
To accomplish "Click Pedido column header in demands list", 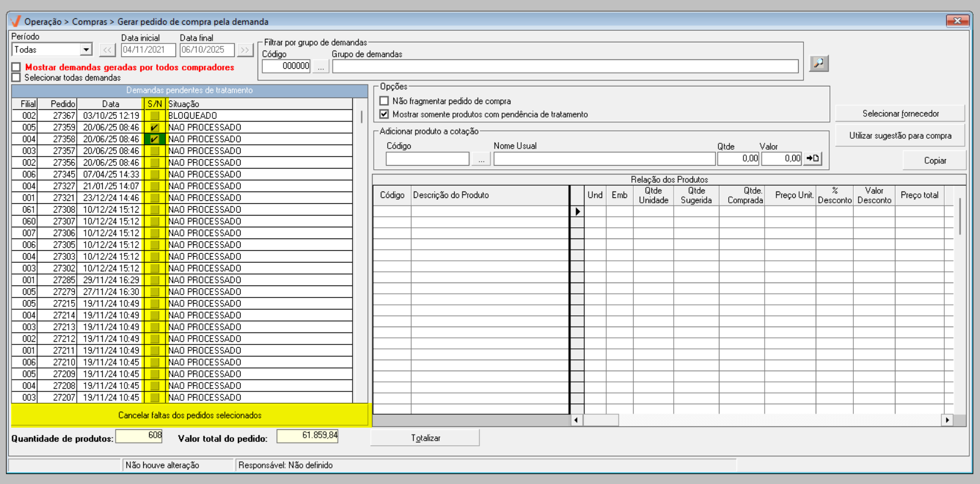I will (x=63, y=104).
